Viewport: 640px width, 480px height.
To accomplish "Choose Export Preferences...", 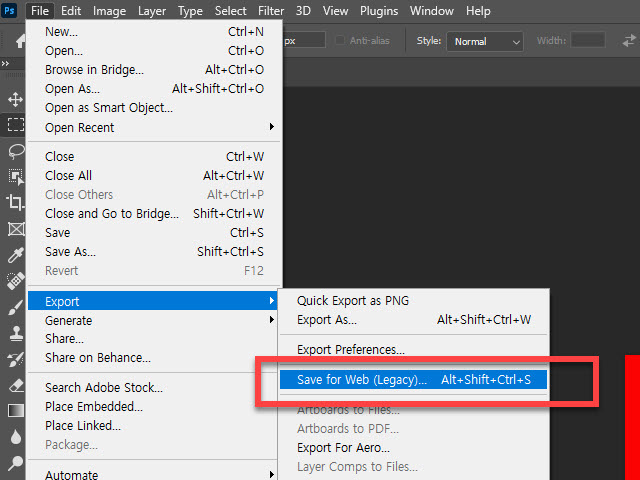I will pyautogui.click(x=413, y=349).
